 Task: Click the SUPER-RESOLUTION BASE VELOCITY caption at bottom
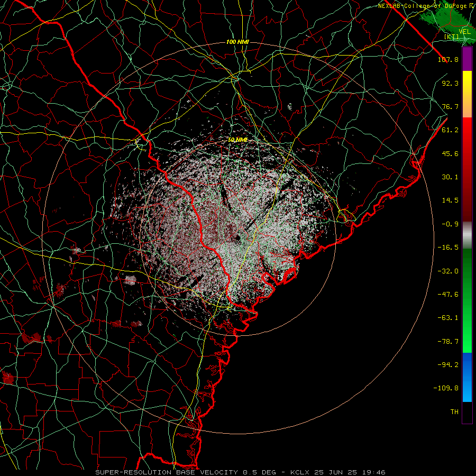[240, 472]
